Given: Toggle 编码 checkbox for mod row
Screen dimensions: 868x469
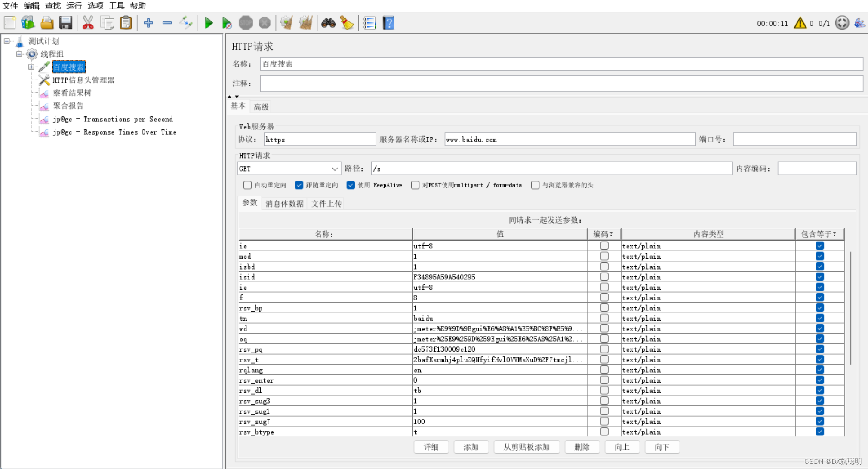Looking at the screenshot, I should tap(604, 256).
